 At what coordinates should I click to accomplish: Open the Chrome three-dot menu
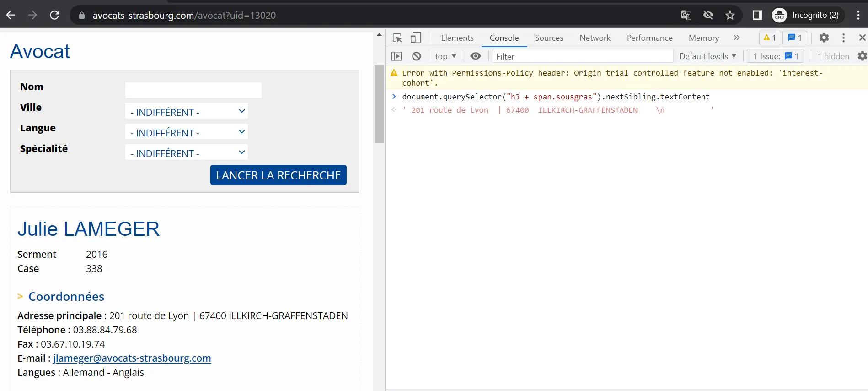[x=858, y=15]
